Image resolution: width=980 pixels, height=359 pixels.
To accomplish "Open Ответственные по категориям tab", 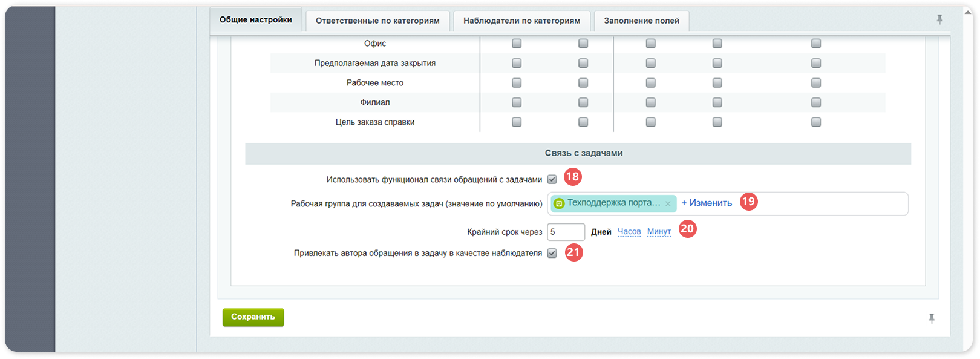I will click(377, 21).
